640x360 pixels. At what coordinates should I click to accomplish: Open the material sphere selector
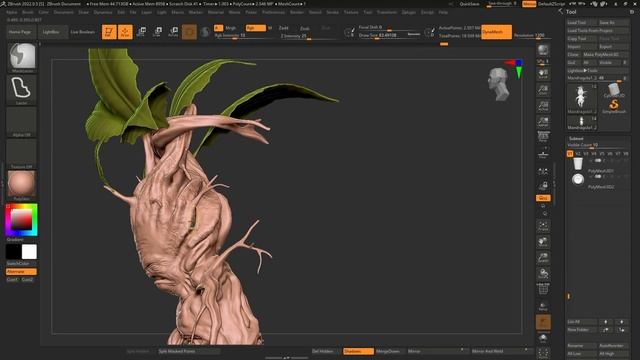point(22,185)
